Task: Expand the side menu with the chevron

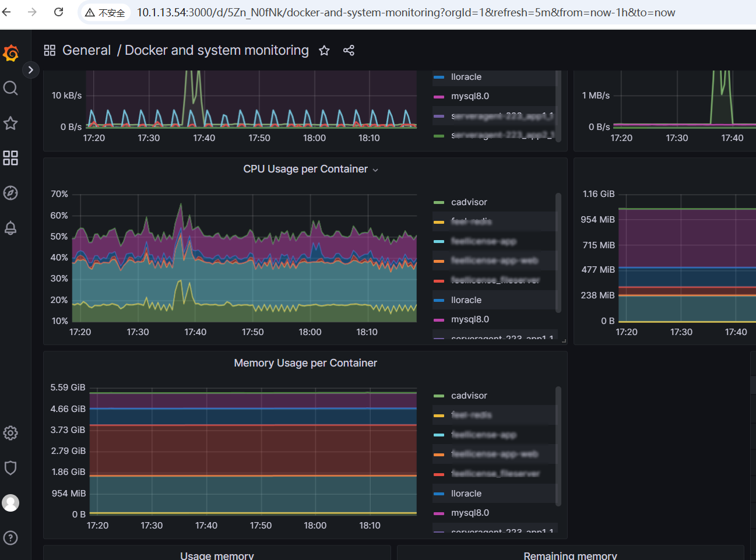Action: click(30, 70)
